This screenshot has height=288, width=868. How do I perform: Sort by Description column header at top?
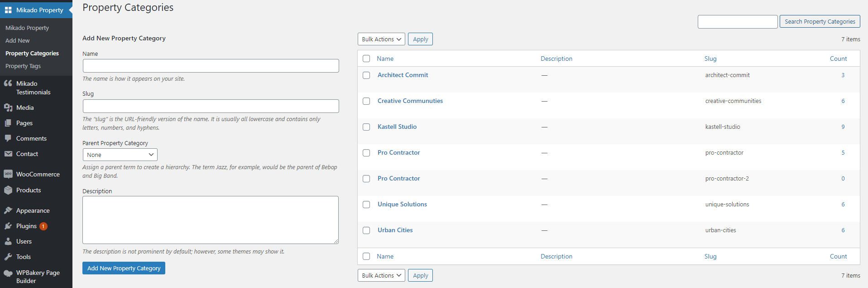click(x=556, y=59)
